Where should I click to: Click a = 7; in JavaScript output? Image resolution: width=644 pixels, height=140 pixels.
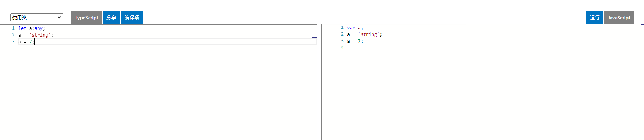tap(355, 41)
